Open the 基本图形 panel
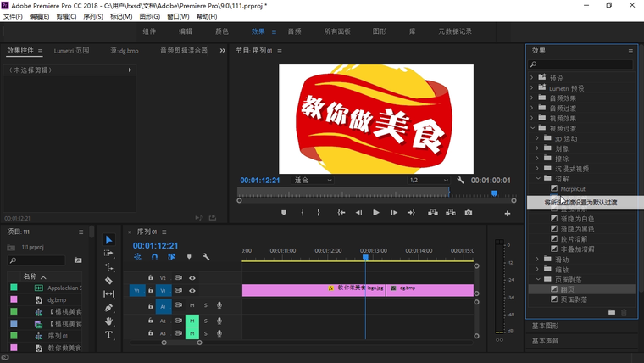The width and height of the screenshot is (644, 363). tap(546, 326)
